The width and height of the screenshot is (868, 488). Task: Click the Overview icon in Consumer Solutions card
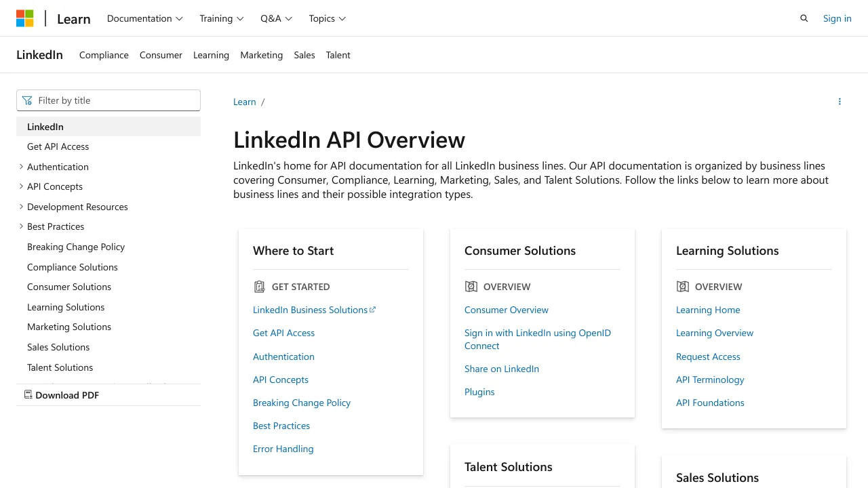(x=471, y=287)
